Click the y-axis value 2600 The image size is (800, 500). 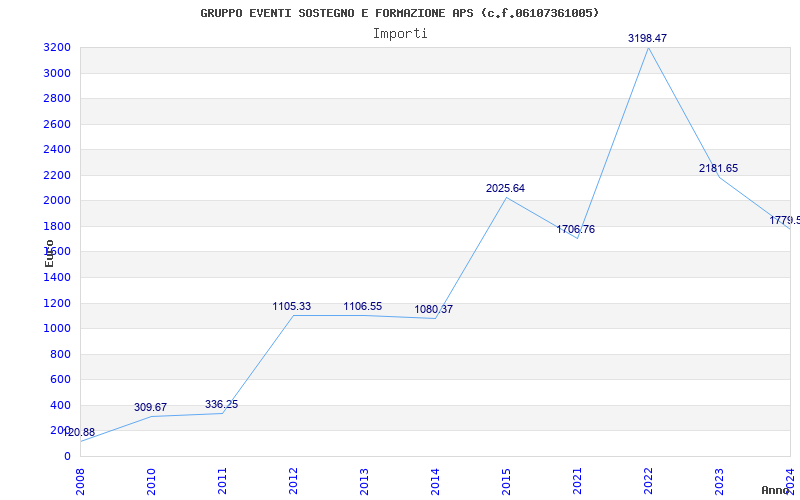(x=57, y=124)
